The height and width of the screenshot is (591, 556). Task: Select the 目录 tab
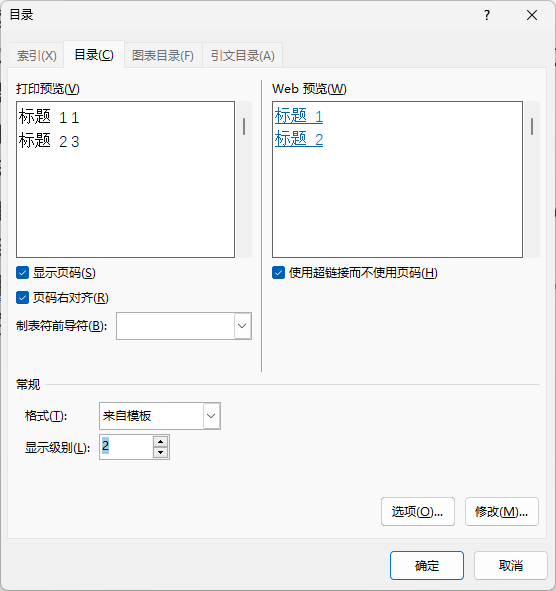[94, 55]
